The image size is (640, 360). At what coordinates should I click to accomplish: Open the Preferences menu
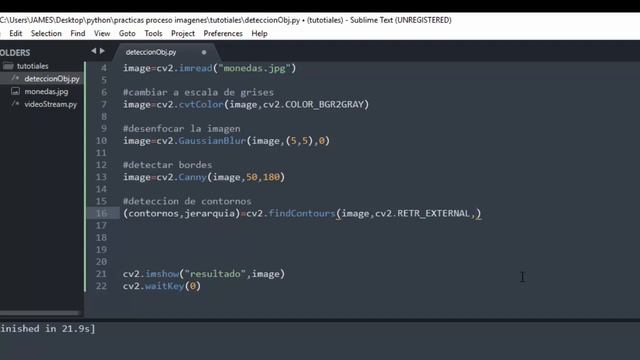click(223, 33)
